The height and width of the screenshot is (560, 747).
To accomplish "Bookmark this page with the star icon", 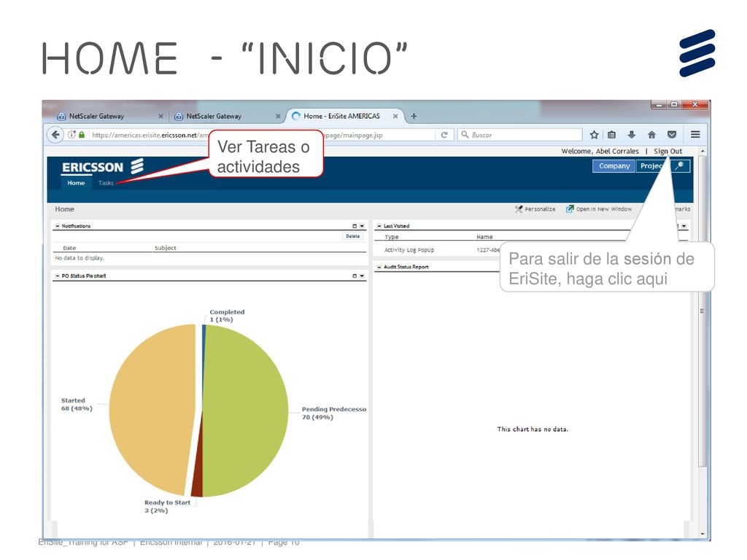I will click(594, 135).
